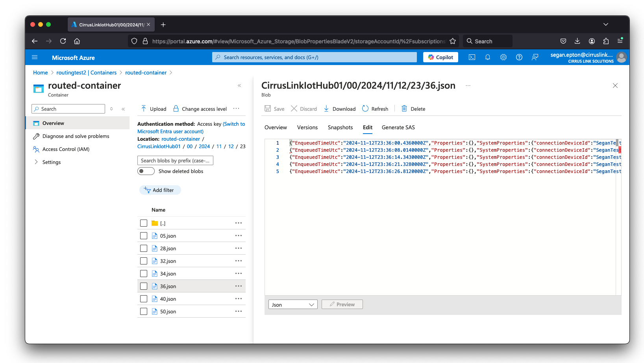Select the 50.json checkbox

(144, 311)
